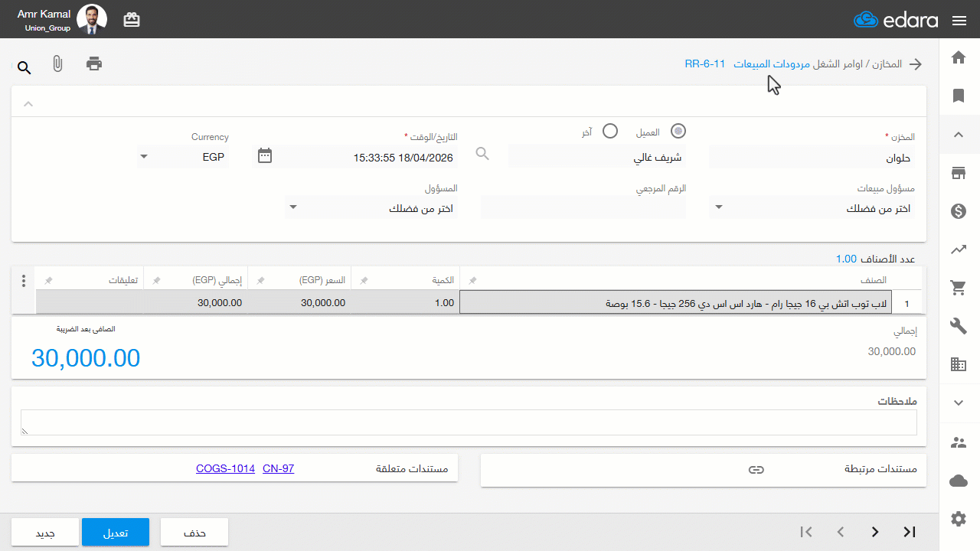Open the print icon
Screen dimensions: 980x551
[x=94, y=64]
